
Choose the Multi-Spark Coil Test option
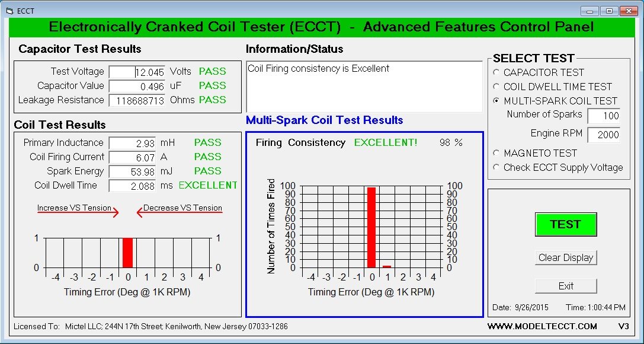click(x=496, y=101)
